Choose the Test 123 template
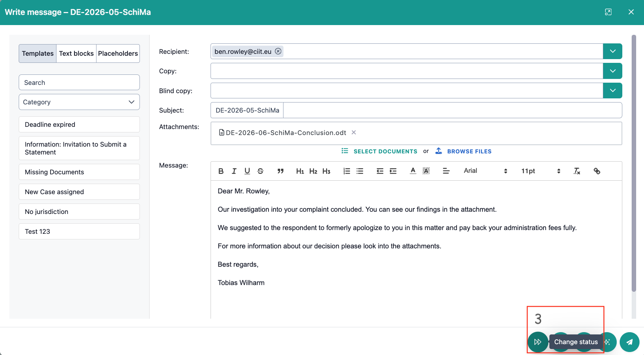The width and height of the screenshot is (644, 355). 79,232
